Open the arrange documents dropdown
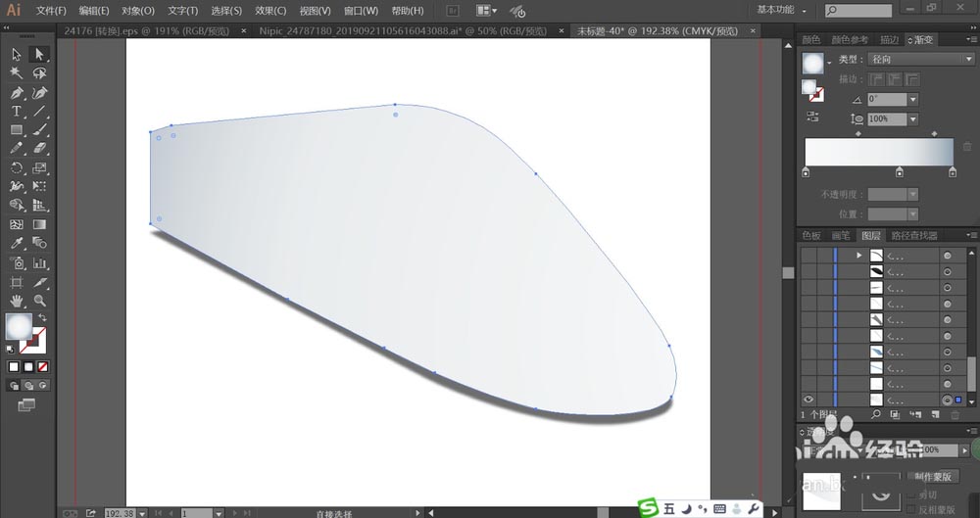Screen dimensions: 980x518 coord(487,11)
